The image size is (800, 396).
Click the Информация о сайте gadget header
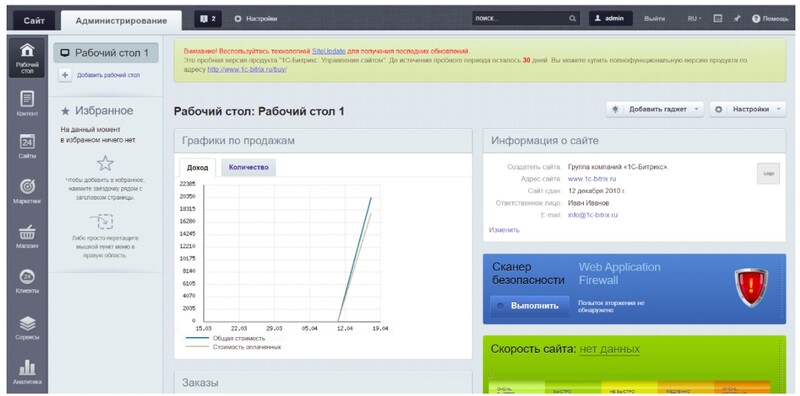coord(634,141)
